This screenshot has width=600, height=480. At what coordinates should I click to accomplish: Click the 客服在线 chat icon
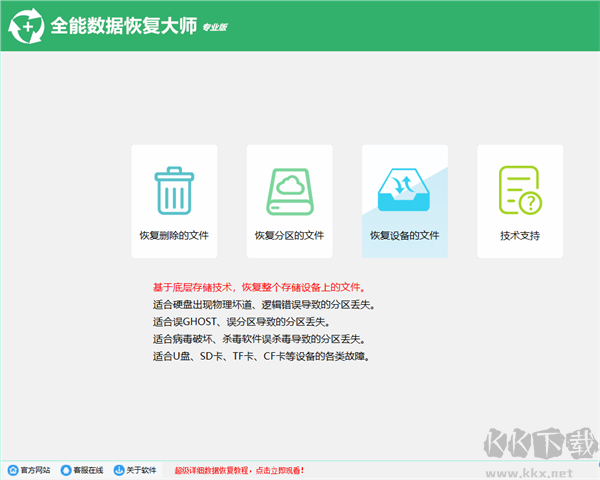click(66, 470)
